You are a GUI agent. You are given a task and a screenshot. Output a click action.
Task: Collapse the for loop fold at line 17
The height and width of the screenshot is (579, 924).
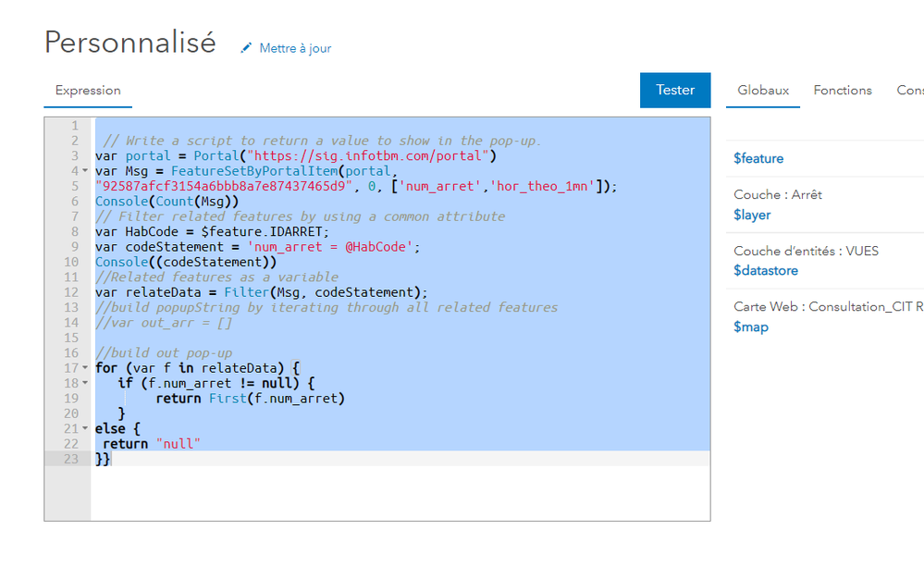click(x=85, y=368)
